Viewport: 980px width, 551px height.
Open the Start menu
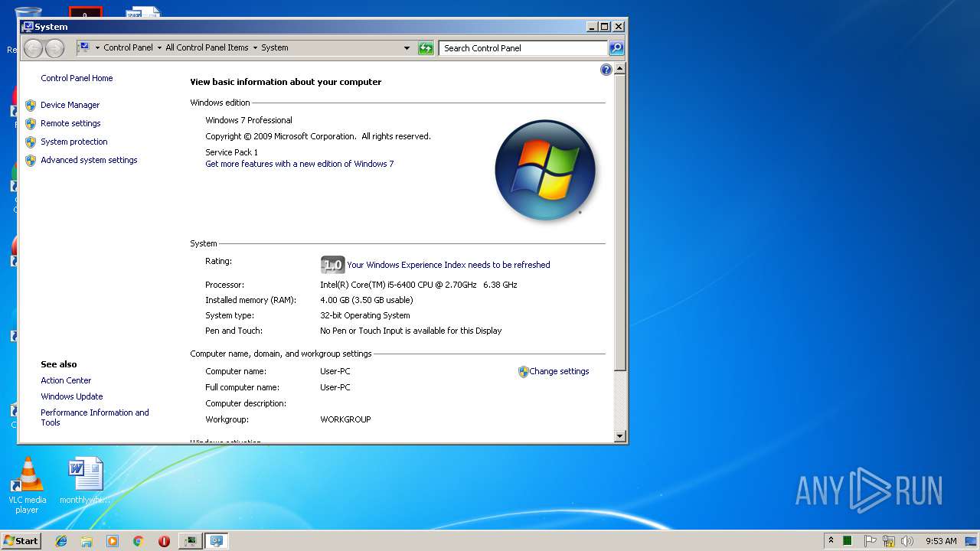pos(21,541)
